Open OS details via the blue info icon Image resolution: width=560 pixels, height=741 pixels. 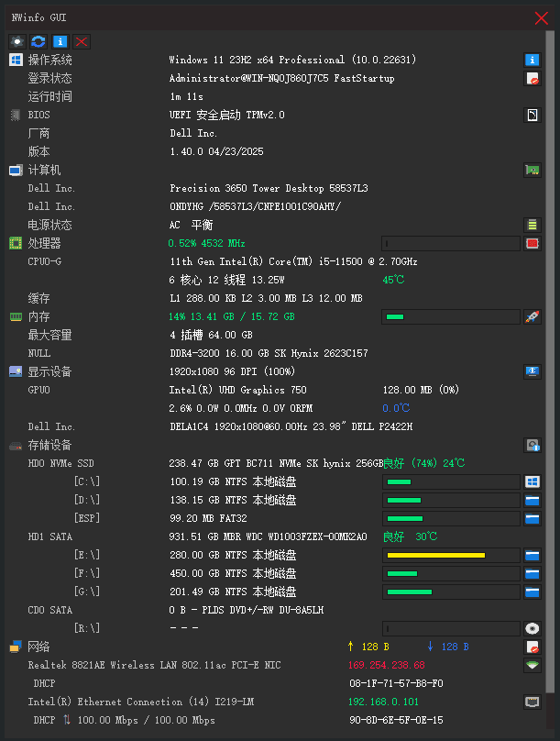[533, 60]
